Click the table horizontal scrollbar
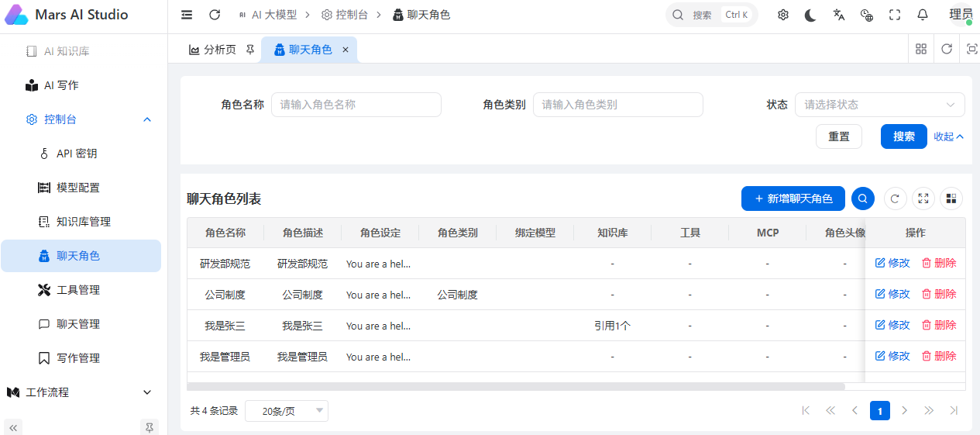980x435 pixels. click(x=516, y=386)
